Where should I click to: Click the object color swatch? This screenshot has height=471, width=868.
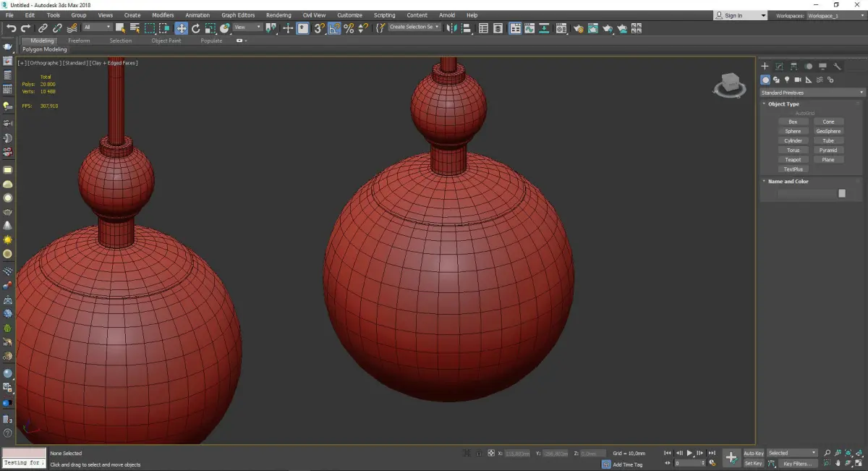[x=842, y=193]
